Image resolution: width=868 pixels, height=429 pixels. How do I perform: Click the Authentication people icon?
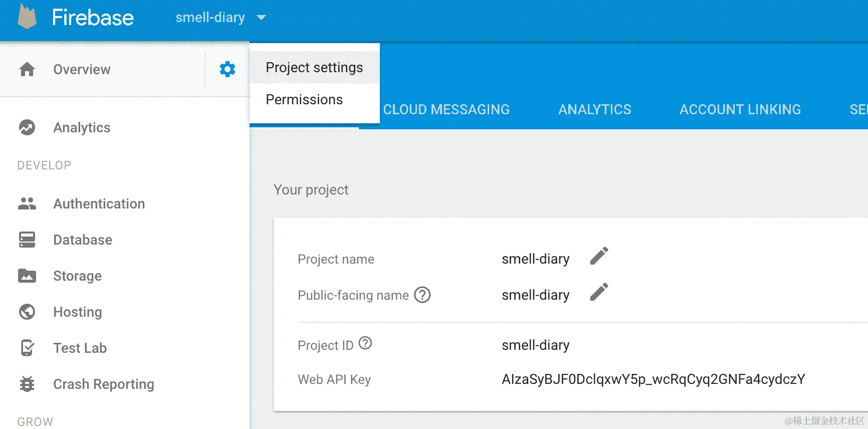click(x=27, y=203)
